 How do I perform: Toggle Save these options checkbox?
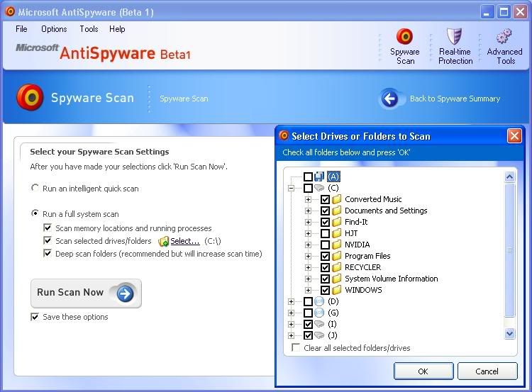click(35, 317)
